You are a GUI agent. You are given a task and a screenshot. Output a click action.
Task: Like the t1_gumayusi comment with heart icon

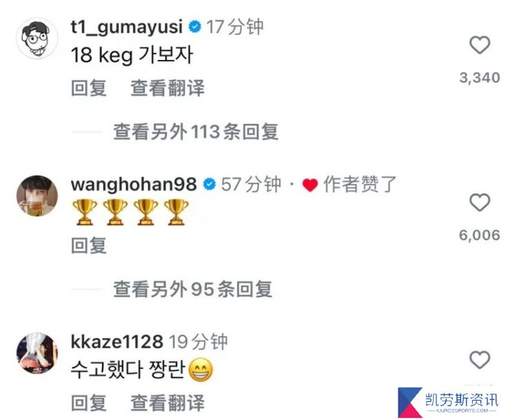click(479, 45)
